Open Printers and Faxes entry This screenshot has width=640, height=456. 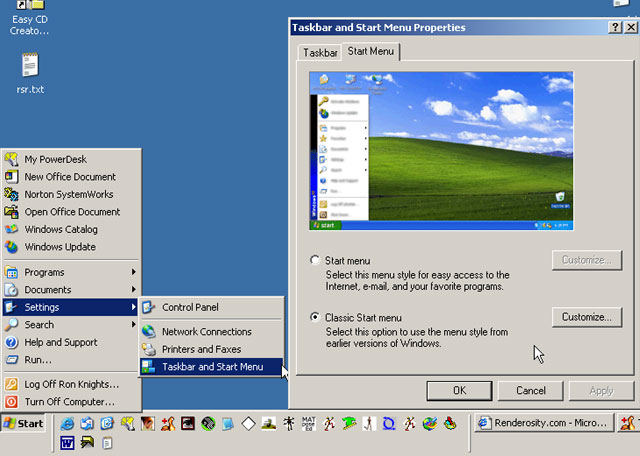211,349
